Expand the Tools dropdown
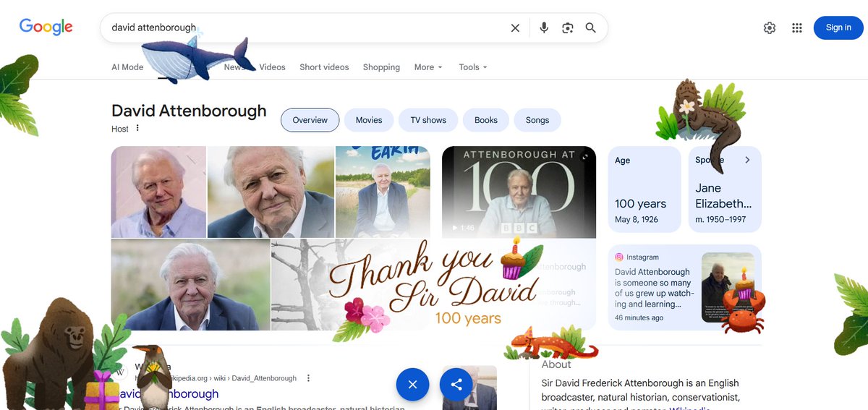The height and width of the screenshot is (410, 868). (x=473, y=67)
